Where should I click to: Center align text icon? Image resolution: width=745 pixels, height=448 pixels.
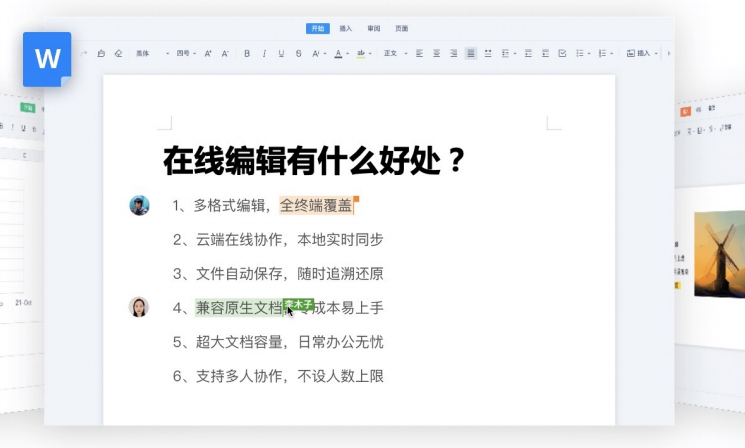tap(436, 53)
